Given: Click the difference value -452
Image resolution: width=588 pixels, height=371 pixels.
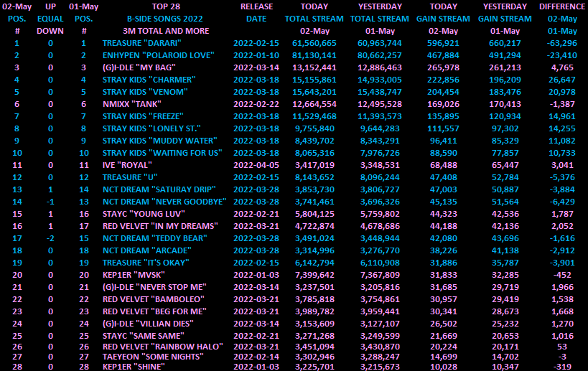Looking at the screenshot, I should (561, 275).
